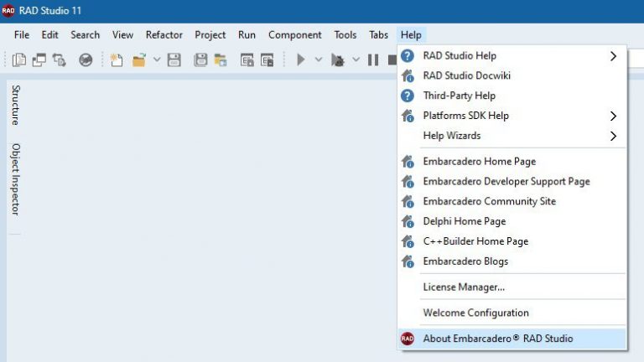Create new item via New toolbar icon

point(117,60)
